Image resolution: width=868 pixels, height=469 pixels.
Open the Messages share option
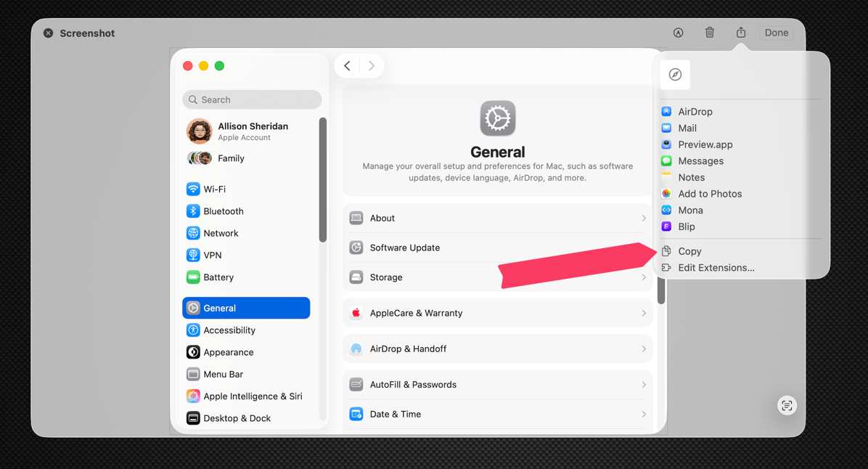[701, 160]
